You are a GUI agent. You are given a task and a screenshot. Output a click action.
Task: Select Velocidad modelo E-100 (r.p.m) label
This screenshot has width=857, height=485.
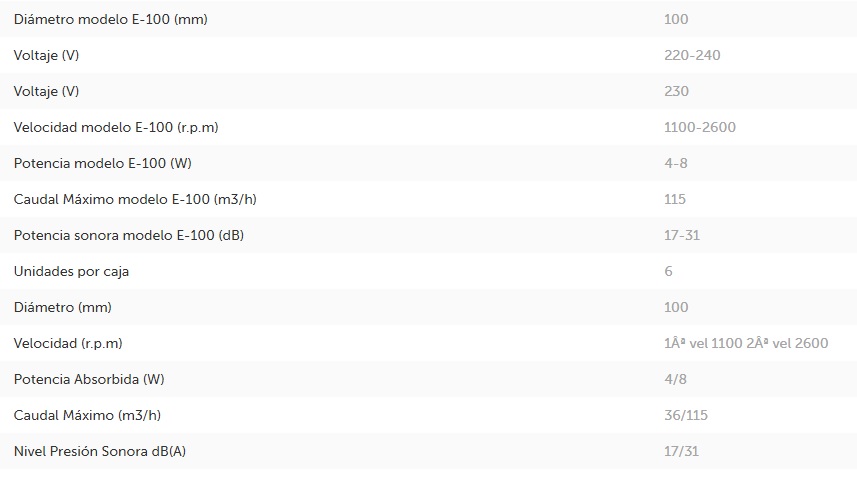116,127
